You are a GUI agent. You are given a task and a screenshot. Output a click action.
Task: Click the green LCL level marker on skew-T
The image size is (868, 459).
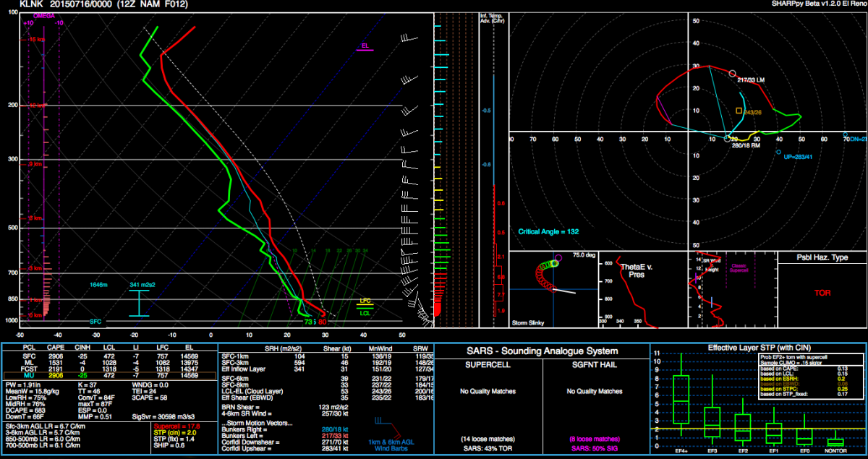click(x=365, y=312)
